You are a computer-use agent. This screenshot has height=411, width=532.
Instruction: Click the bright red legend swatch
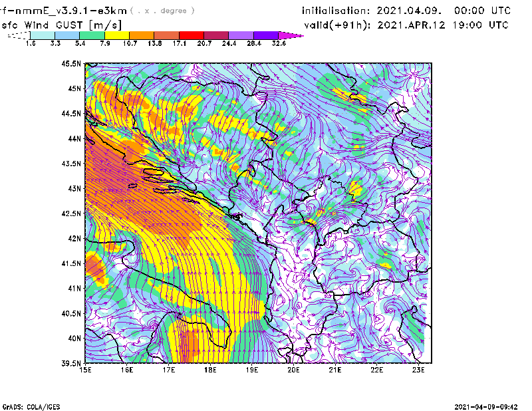tap(192, 35)
